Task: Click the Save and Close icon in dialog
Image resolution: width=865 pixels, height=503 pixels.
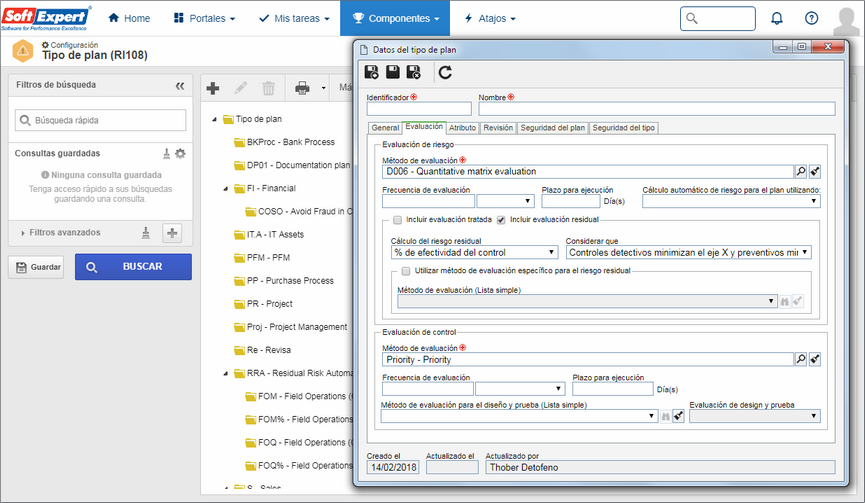Action: 413,72
